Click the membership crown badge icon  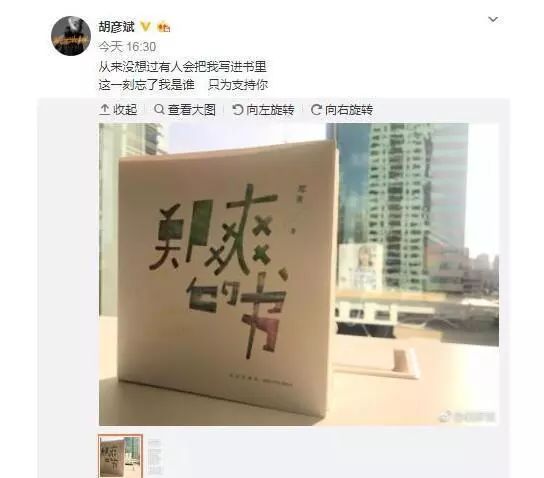coord(163,26)
